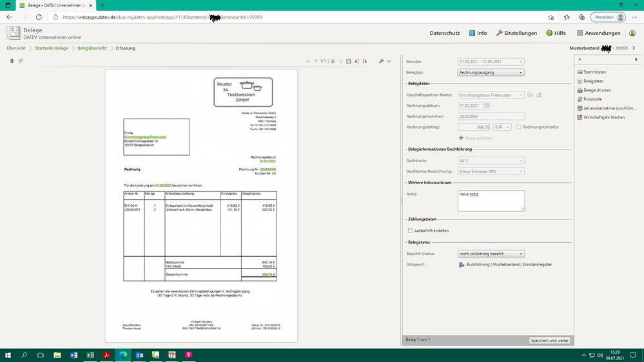The image size is (644, 362).
Task: Click the trash delete icon above document
Action: [x=12, y=61]
